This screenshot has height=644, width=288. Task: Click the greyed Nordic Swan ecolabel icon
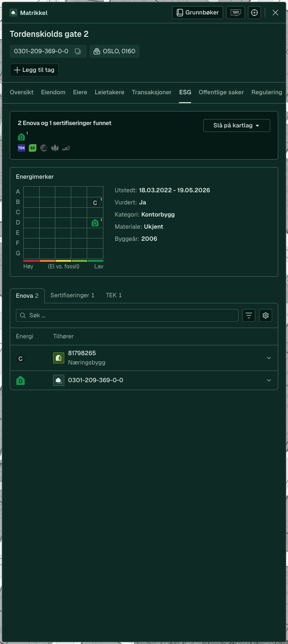coord(44,148)
